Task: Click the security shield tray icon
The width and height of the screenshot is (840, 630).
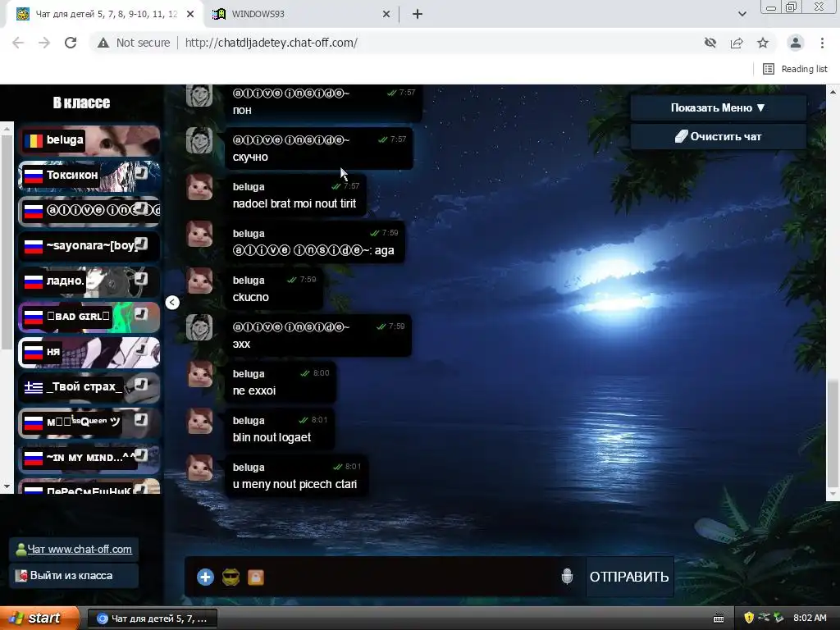Action: [x=749, y=619]
